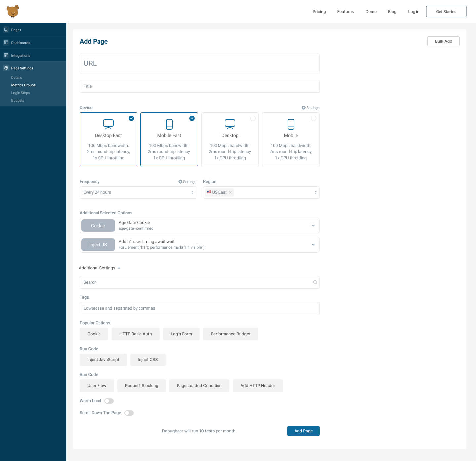Add Performance Budget option
This screenshot has width=476, height=461.
[x=230, y=334]
